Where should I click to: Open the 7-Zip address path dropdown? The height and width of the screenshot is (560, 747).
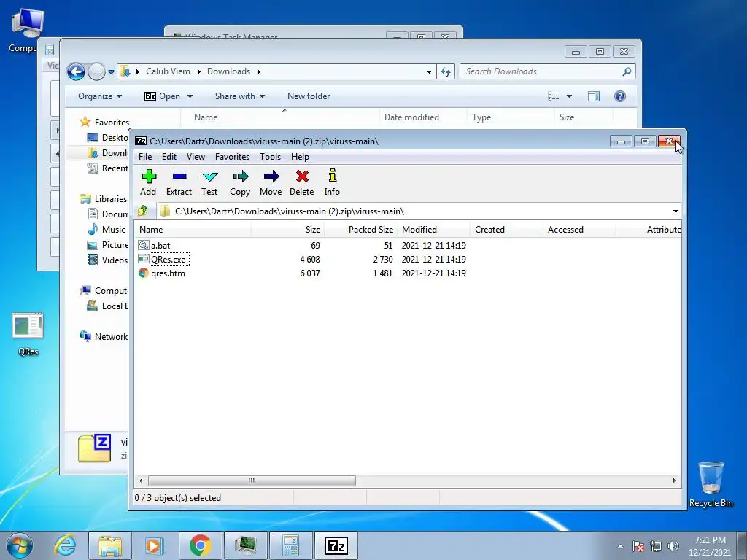676,211
